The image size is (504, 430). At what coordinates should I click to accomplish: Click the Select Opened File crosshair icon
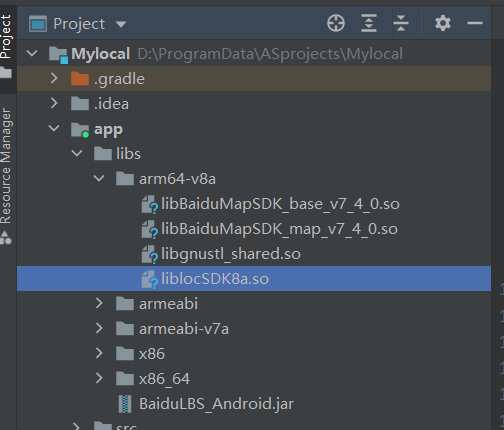click(336, 23)
